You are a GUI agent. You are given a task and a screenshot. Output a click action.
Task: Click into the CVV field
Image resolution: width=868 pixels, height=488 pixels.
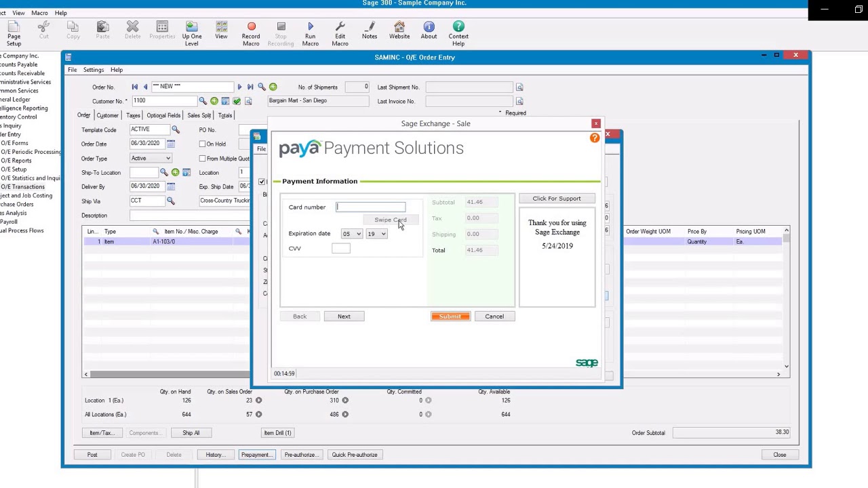[341, 249]
